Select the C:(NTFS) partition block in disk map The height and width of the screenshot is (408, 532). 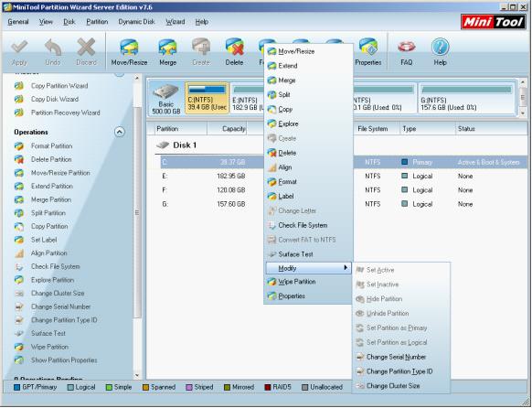pyautogui.click(x=207, y=98)
